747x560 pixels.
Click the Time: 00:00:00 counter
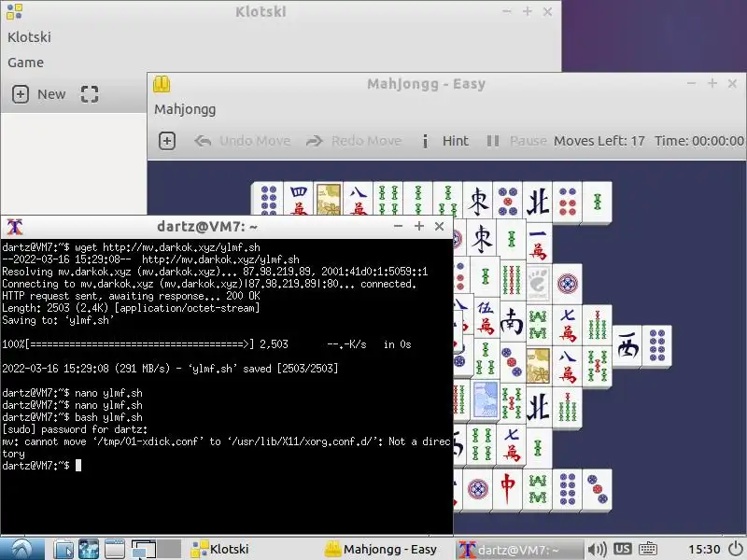(x=698, y=141)
